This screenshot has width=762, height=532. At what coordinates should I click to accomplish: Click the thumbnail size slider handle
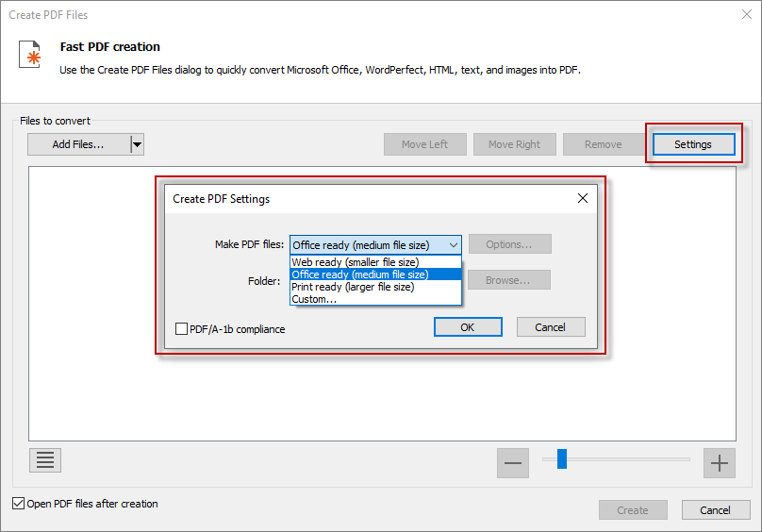click(562, 459)
